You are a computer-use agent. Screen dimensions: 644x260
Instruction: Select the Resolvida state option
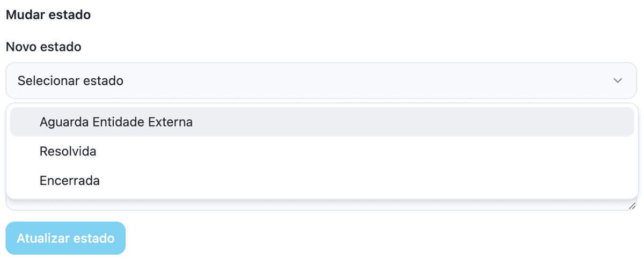click(x=322, y=151)
